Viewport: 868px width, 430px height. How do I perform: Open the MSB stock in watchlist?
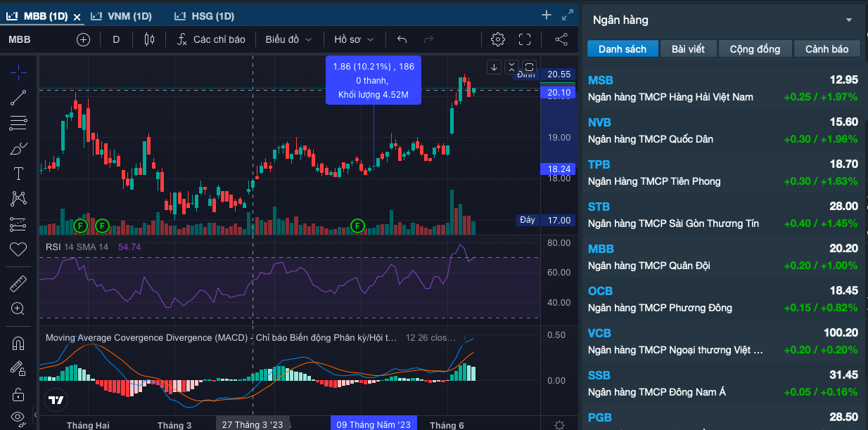click(x=723, y=88)
